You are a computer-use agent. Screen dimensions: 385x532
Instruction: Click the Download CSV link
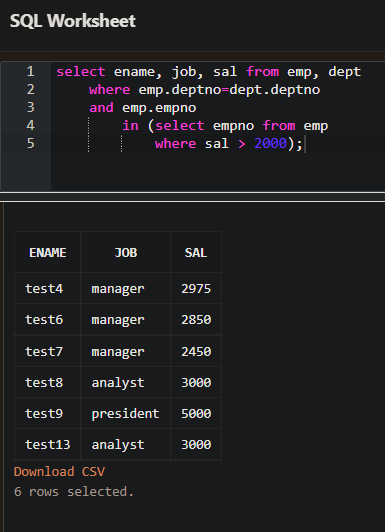tap(59, 472)
